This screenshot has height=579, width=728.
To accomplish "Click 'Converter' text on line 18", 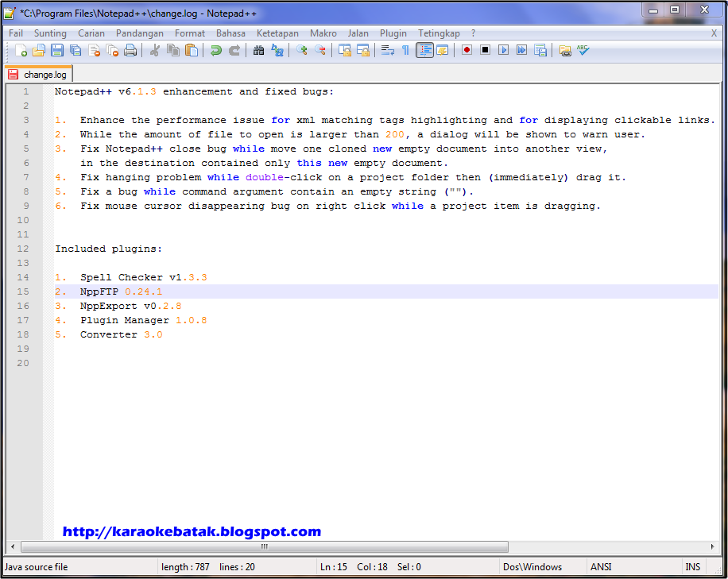I will (109, 334).
